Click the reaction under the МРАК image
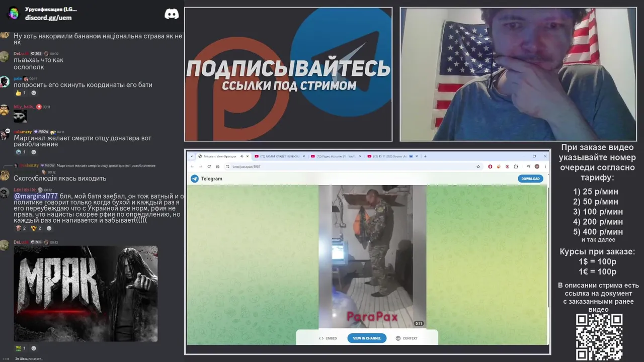 (21, 348)
